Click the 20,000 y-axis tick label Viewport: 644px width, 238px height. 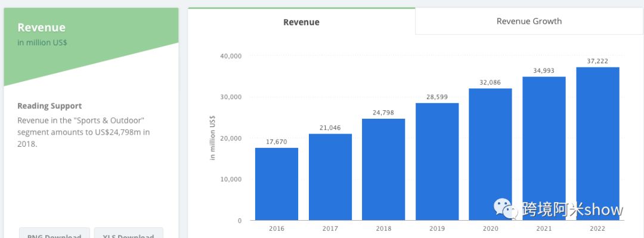pyautogui.click(x=231, y=138)
